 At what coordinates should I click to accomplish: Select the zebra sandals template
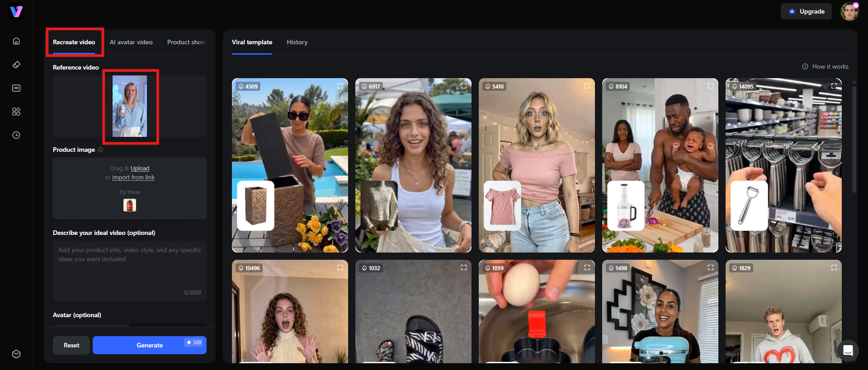pos(413,311)
